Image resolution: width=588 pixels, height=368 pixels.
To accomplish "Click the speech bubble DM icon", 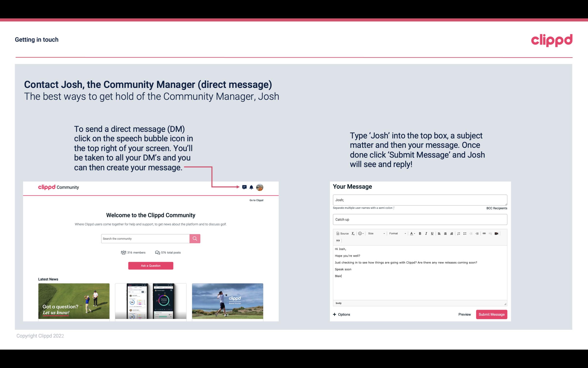I will pyautogui.click(x=245, y=187).
